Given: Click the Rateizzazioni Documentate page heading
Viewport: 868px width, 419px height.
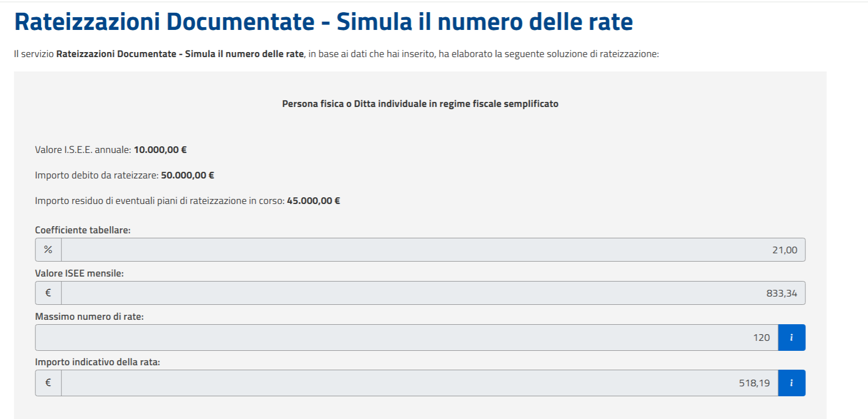Looking at the screenshot, I should [x=323, y=23].
